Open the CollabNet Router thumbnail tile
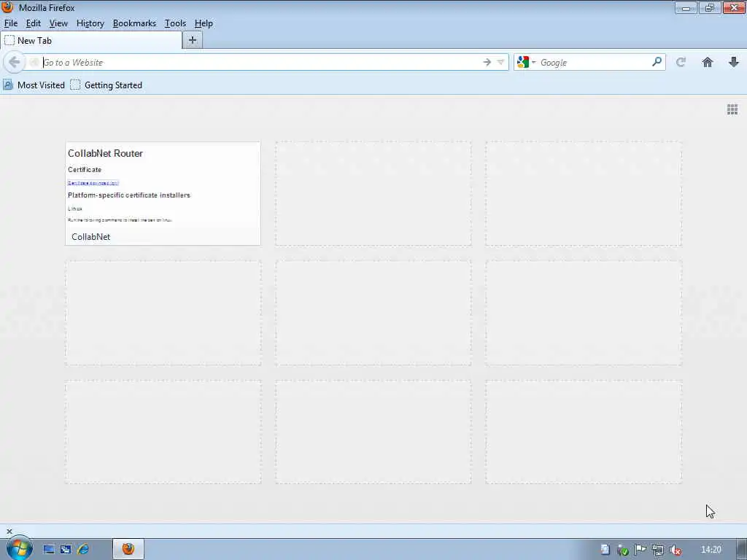Viewport: 747px width, 560px height. coord(163,193)
